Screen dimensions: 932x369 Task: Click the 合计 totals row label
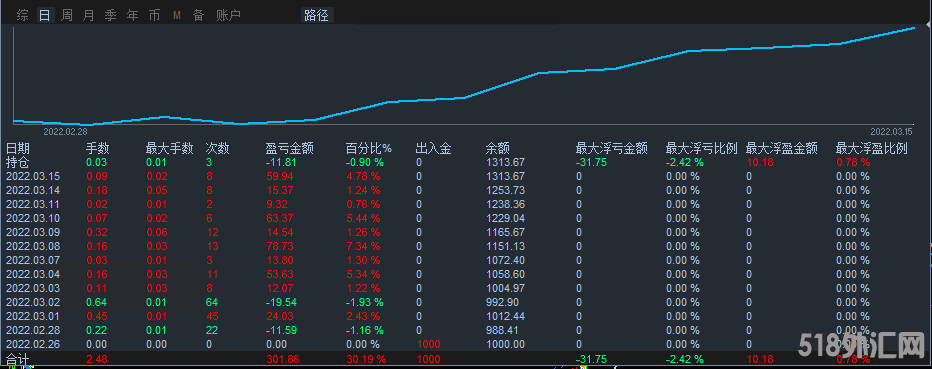point(17,359)
